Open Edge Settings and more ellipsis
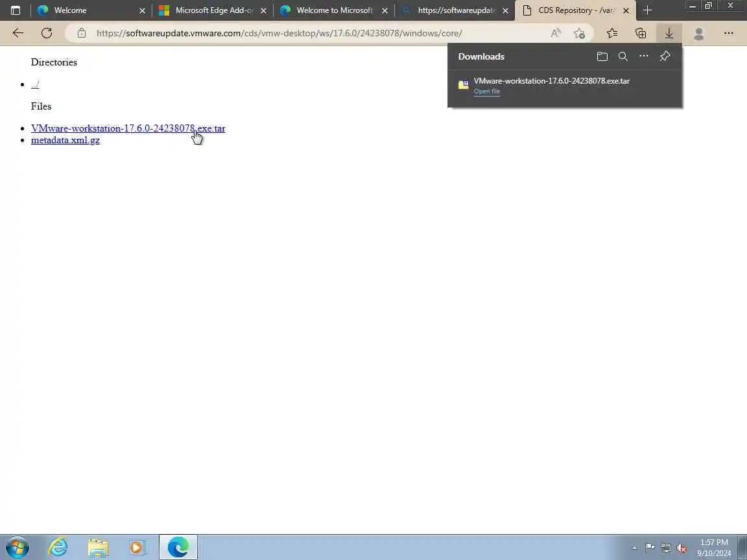Image resolution: width=747 pixels, height=560 pixels. tap(728, 33)
